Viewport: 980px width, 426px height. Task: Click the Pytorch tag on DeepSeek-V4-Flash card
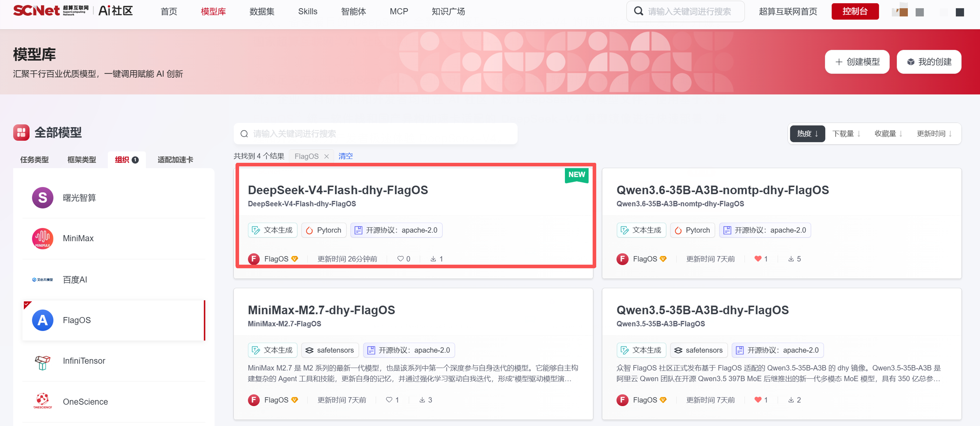[324, 230]
